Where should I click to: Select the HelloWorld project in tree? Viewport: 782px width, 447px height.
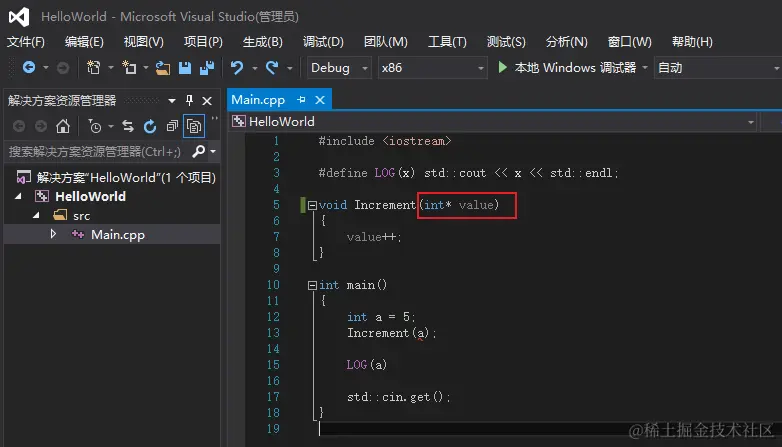pos(90,197)
